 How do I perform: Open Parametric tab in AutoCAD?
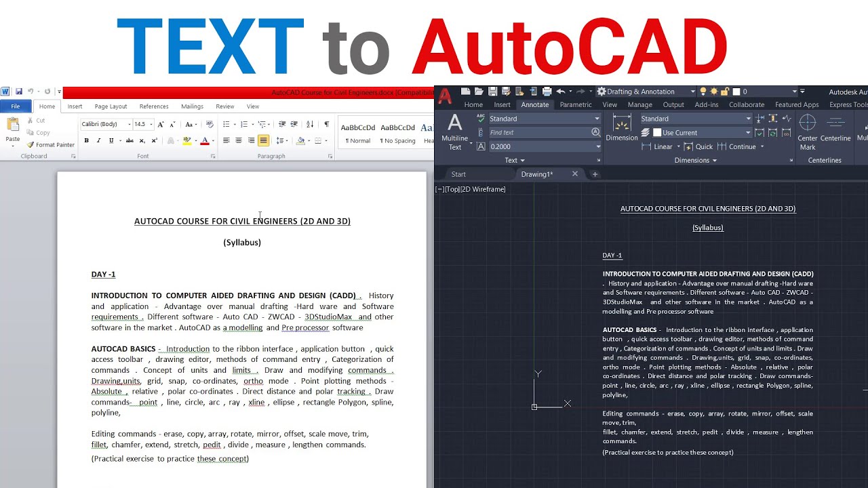pos(576,104)
